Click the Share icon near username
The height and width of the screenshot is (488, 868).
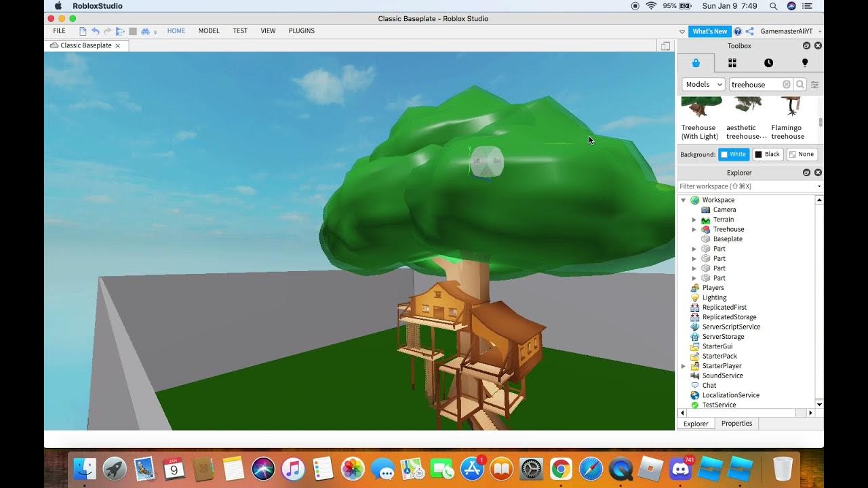(x=750, y=31)
